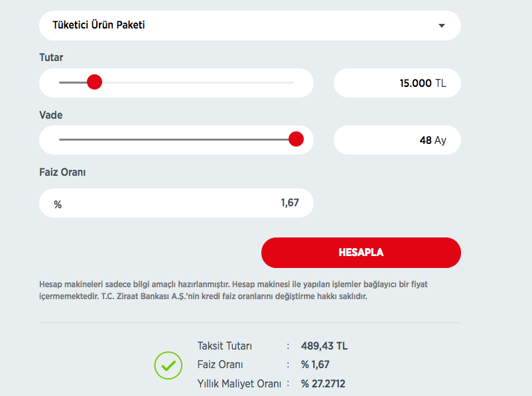This screenshot has width=532, height=396.
Task: Click the % 27.2712 annual cost rate
Action: (x=324, y=383)
